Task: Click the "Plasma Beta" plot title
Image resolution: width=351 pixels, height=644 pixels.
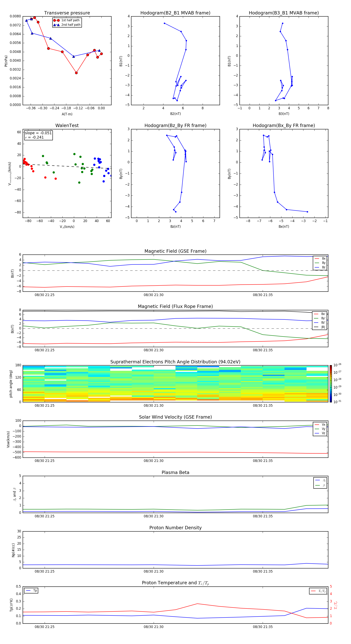Action: pyautogui.click(x=175, y=473)
